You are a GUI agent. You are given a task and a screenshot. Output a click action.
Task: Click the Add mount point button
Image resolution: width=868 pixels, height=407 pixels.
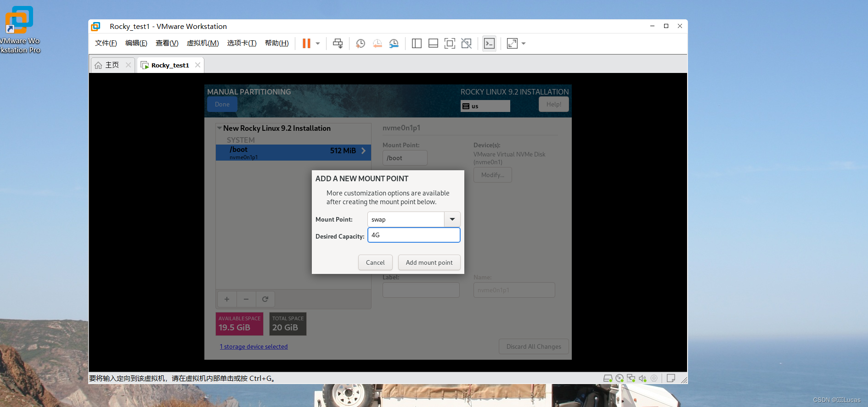[x=429, y=262]
